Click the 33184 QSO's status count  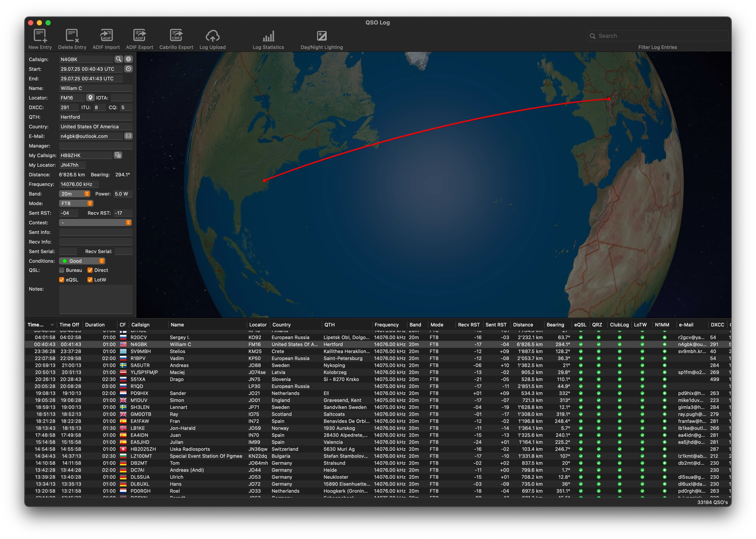point(712,502)
